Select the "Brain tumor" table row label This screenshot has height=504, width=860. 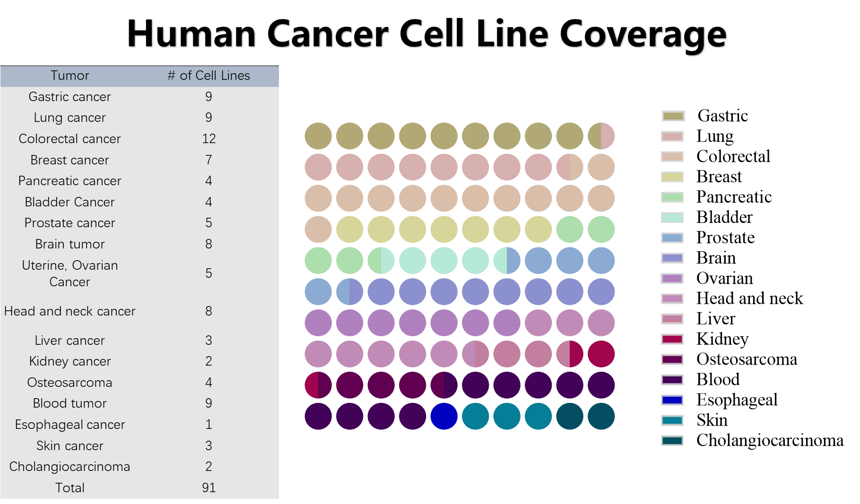(70, 244)
